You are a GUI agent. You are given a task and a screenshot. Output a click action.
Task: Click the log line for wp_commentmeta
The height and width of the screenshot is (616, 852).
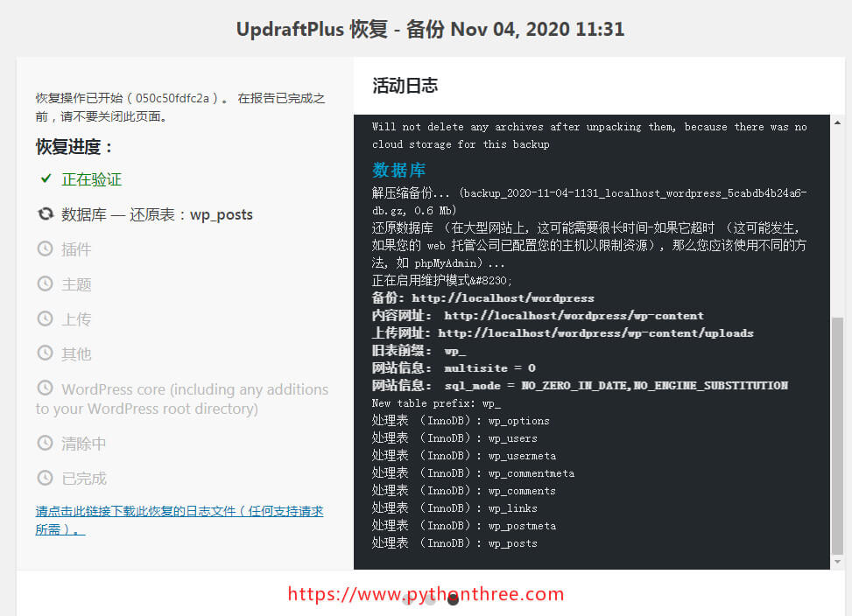click(x=473, y=472)
